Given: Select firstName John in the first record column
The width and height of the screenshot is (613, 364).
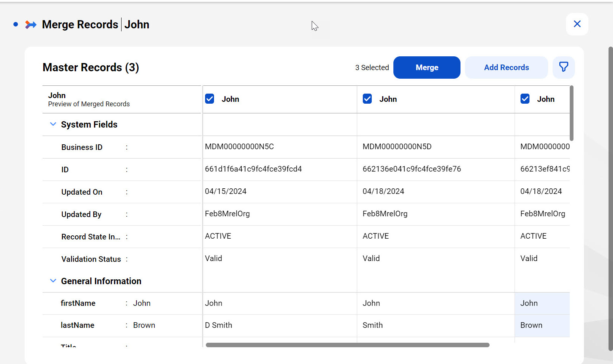Looking at the screenshot, I should click(x=214, y=303).
